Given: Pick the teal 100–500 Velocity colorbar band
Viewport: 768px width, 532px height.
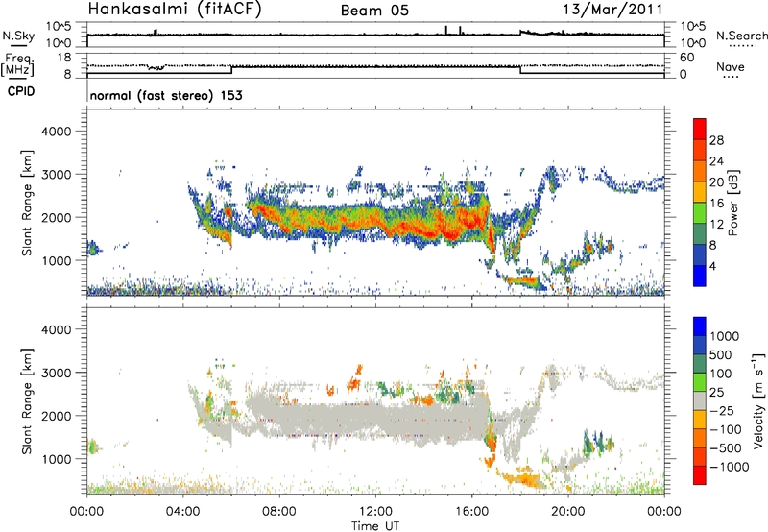Looking at the screenshot, I should tap(700, 364).
